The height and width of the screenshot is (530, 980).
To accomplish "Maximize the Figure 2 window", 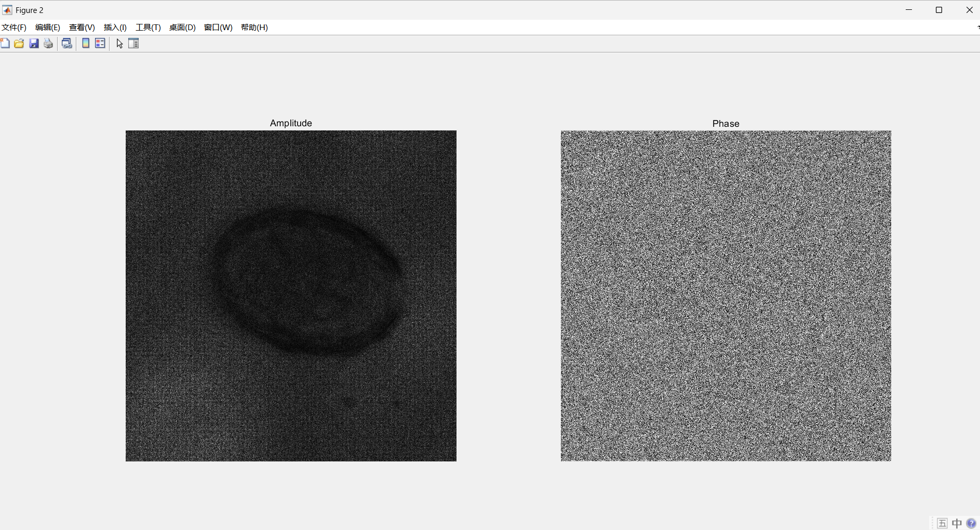I will [x=939, y=10].
